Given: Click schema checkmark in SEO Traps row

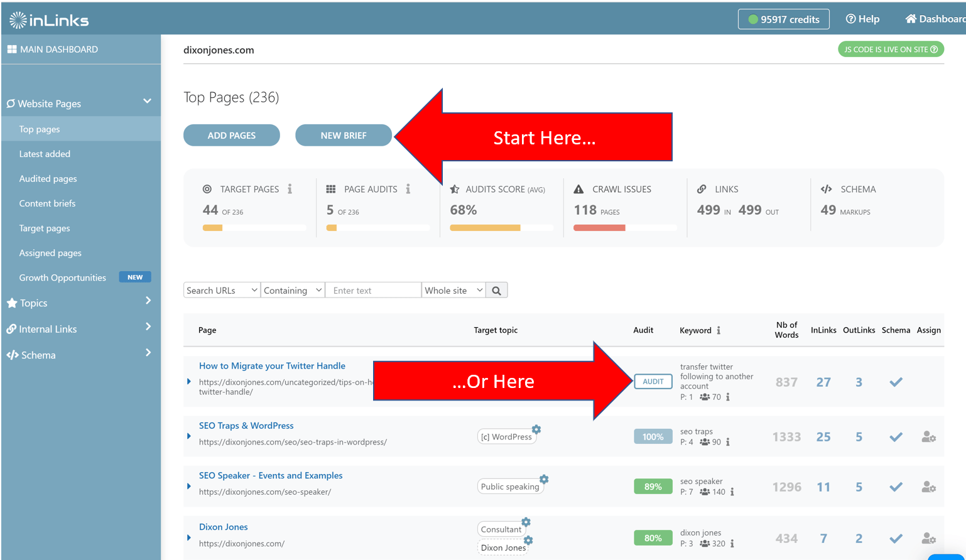Looking at the screenshot, I should (x=896, y=437).
